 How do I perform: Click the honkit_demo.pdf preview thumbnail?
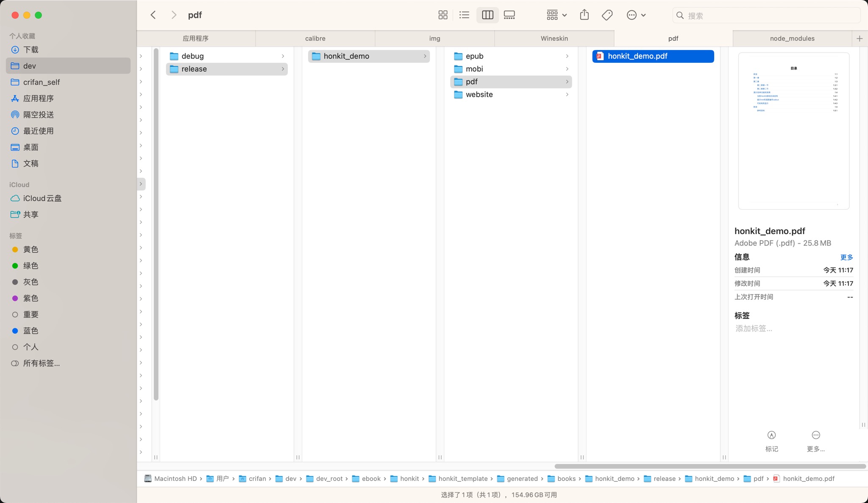pos(793,131)
